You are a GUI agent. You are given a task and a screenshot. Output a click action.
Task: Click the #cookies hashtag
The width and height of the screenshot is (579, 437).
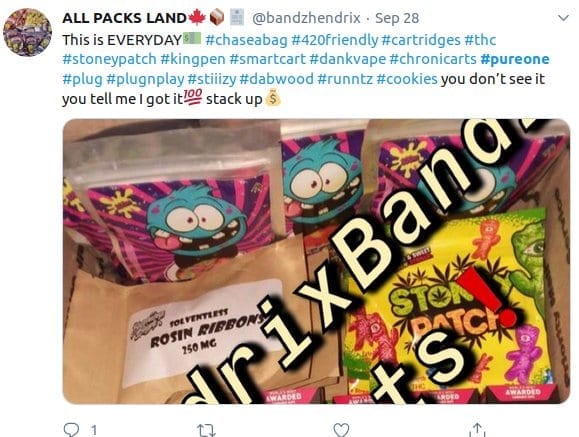click(x=407, y=79)
